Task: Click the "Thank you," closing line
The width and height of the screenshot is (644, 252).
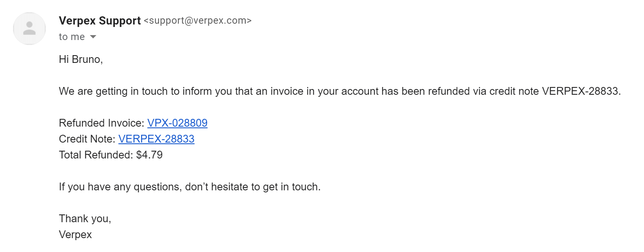Action: [x=85, y=219]
